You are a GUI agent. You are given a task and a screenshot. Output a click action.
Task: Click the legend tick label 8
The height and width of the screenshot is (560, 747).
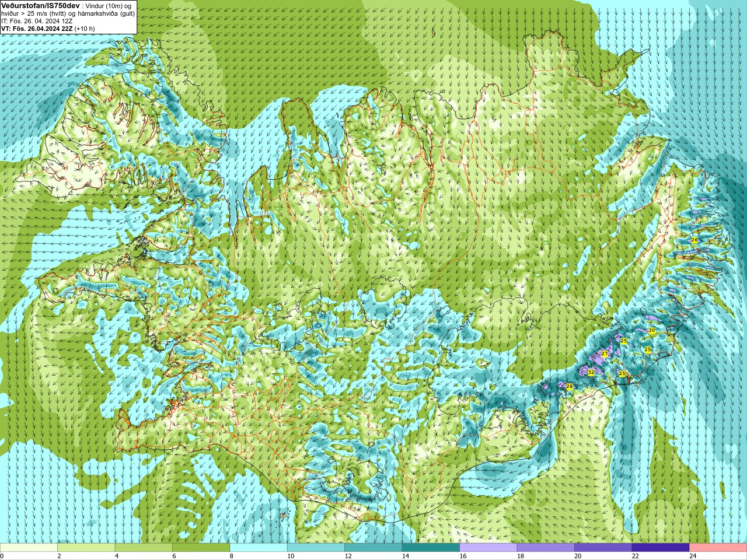231,556
